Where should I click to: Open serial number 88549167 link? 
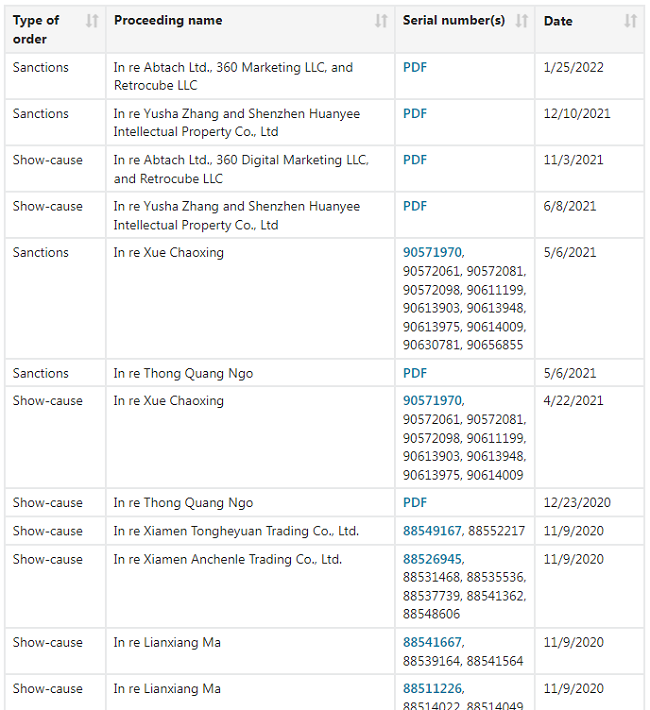[432, 531]
